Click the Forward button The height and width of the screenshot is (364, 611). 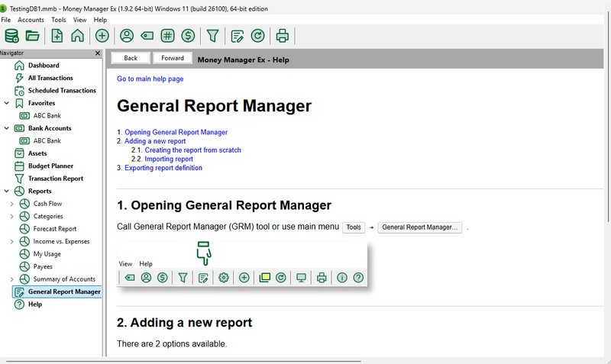pyautogui.click(x=173, y=58)
